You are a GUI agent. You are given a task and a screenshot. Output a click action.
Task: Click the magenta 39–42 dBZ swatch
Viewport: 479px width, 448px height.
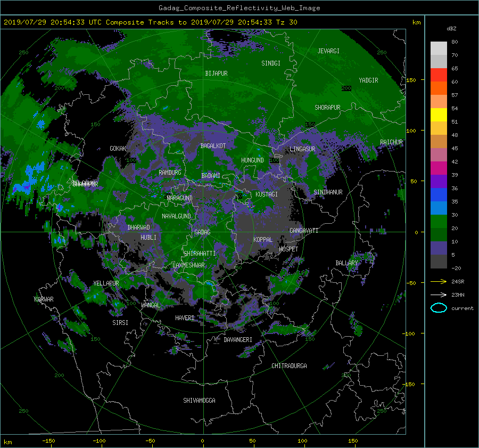click(439, 168)
